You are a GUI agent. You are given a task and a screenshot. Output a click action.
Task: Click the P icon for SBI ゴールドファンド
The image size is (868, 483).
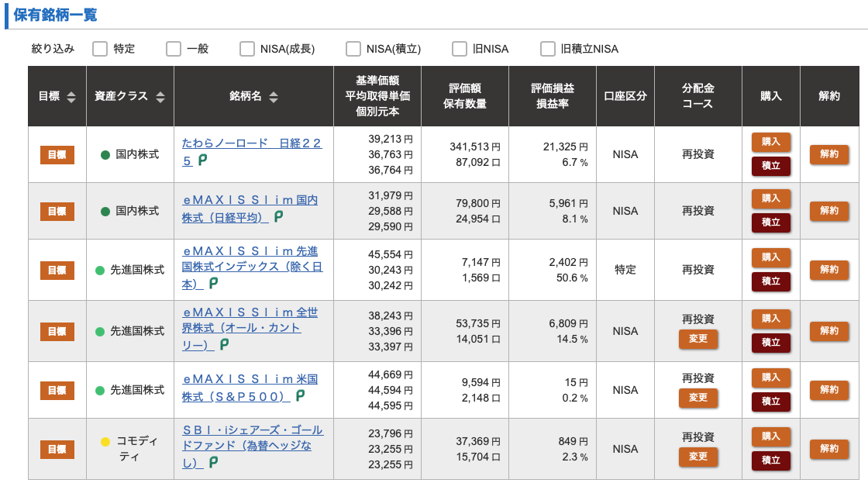(213, 462)
